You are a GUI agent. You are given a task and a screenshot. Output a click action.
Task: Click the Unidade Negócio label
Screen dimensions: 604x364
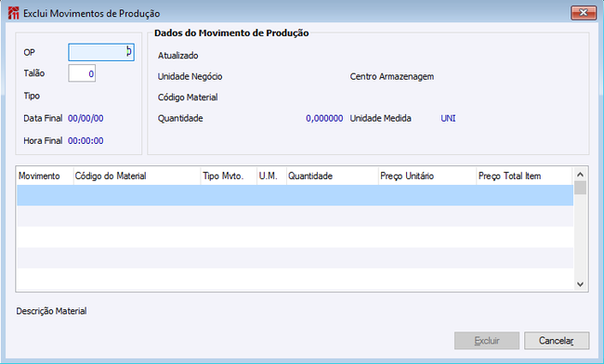pos(190,76)
